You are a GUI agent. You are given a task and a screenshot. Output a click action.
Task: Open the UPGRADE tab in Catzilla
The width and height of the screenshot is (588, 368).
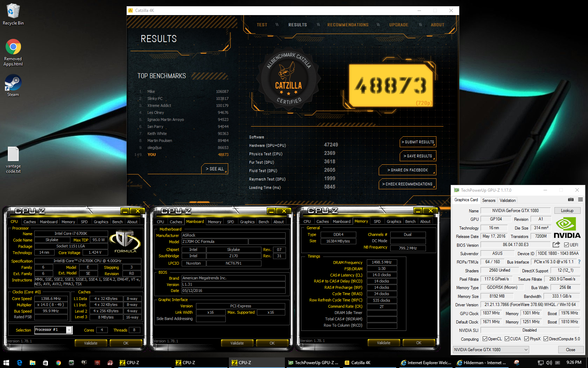coord(399,25)
